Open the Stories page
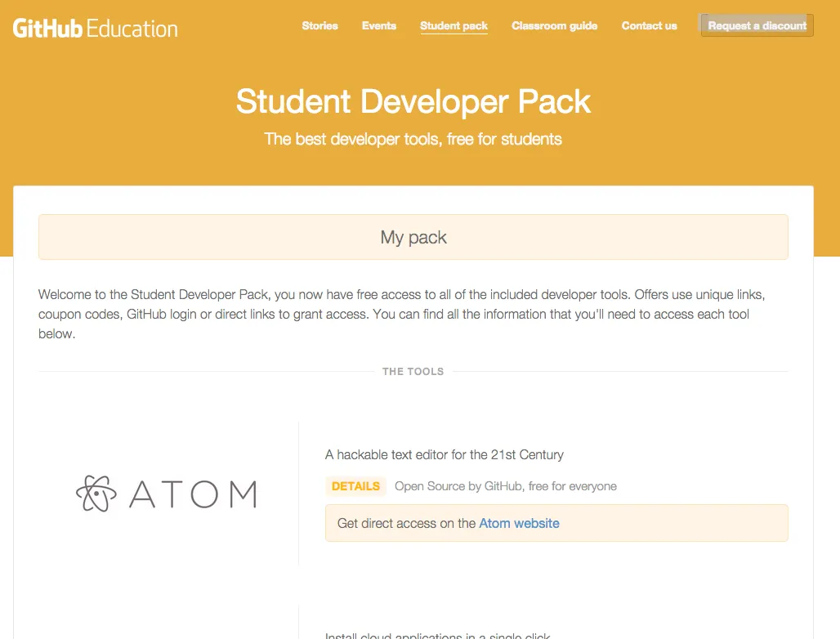 pos(319,25)
